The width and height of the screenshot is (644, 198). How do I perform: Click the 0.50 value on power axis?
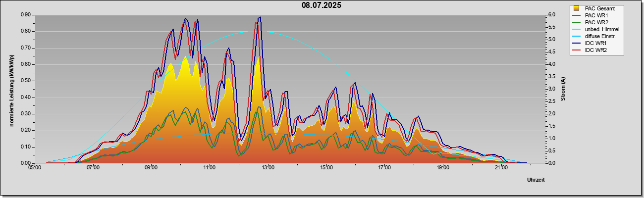click(x=26, y=81)
